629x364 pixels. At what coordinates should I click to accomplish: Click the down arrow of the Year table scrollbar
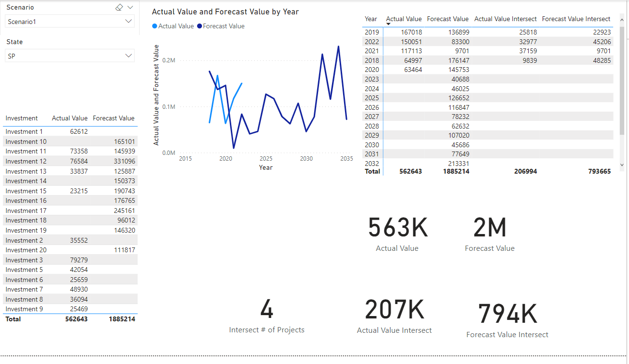[x=622, y=164]
